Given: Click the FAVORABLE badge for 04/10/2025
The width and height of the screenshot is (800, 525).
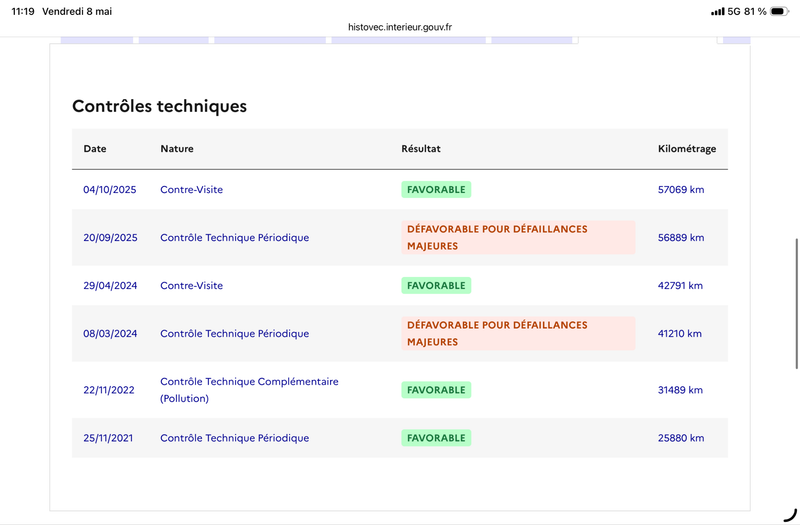Looking at the screenshot, I should click(x=436, y=189).
